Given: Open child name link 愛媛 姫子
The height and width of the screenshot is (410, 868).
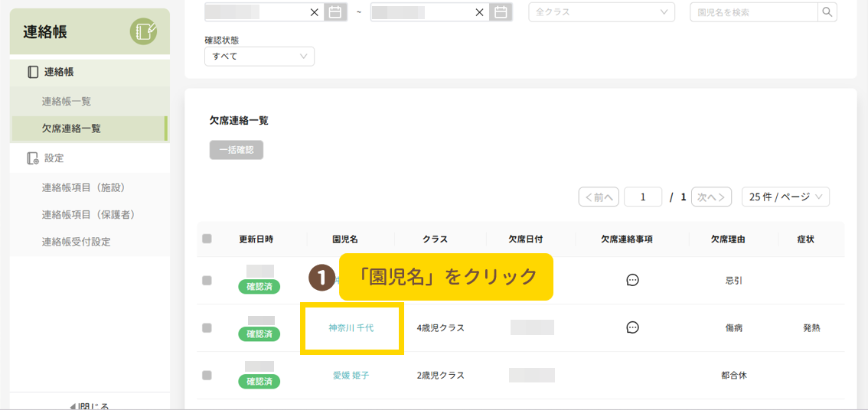Looking at the screenshot, I should click(351, 376).
